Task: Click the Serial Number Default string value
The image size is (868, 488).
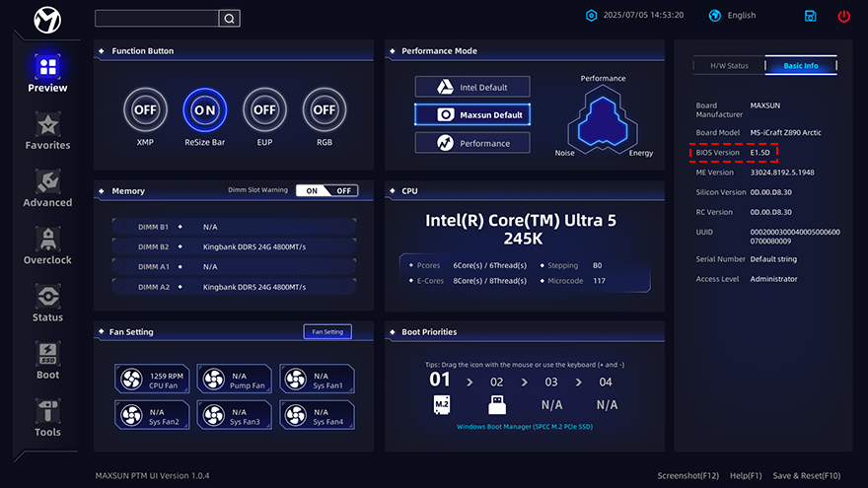Action: (773, 259)
